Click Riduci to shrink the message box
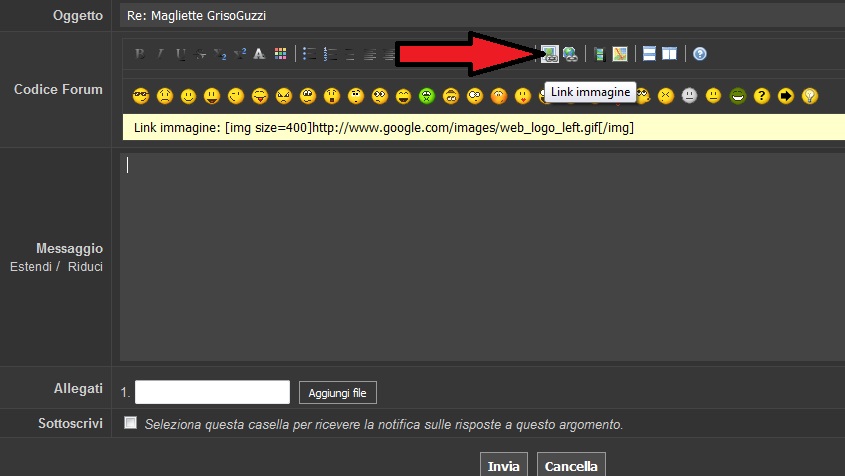The width and height of the screenshot is (845, 476). point(85,267)
